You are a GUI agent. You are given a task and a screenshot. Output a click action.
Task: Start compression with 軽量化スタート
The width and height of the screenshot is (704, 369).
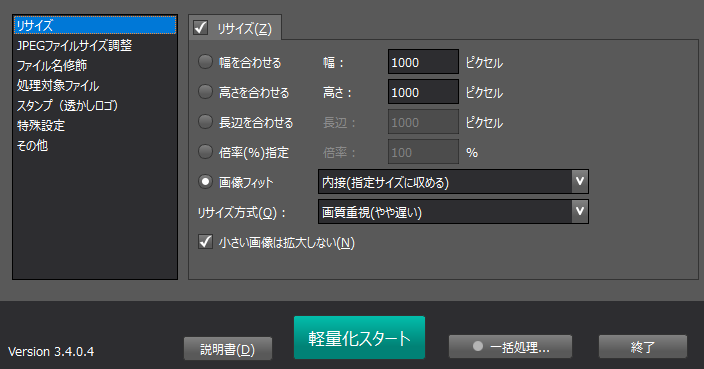[359, 338]
